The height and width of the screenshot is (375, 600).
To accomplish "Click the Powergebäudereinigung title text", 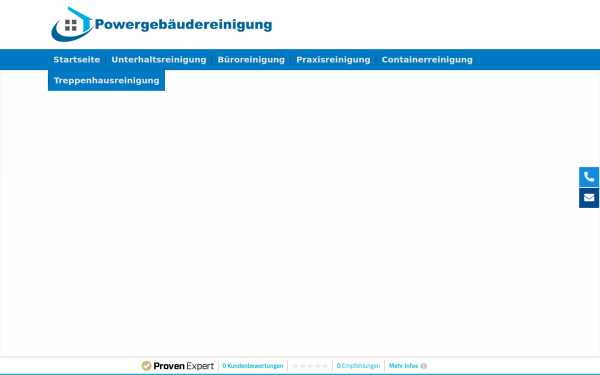I will tap(183, 24).
